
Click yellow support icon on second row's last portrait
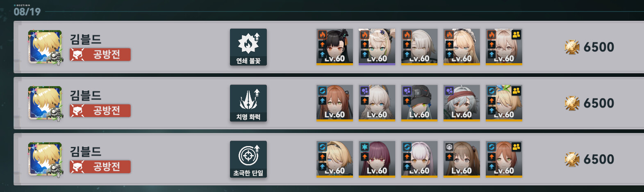[516, 91]
